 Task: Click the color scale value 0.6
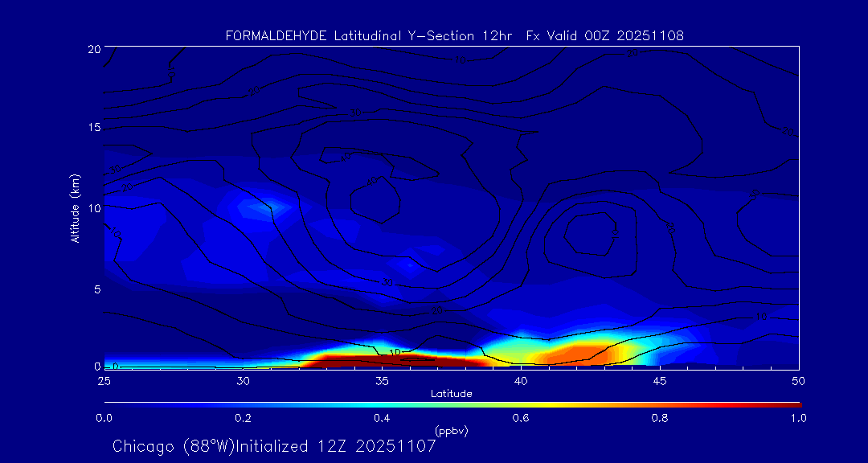click(x=521, y=418)
